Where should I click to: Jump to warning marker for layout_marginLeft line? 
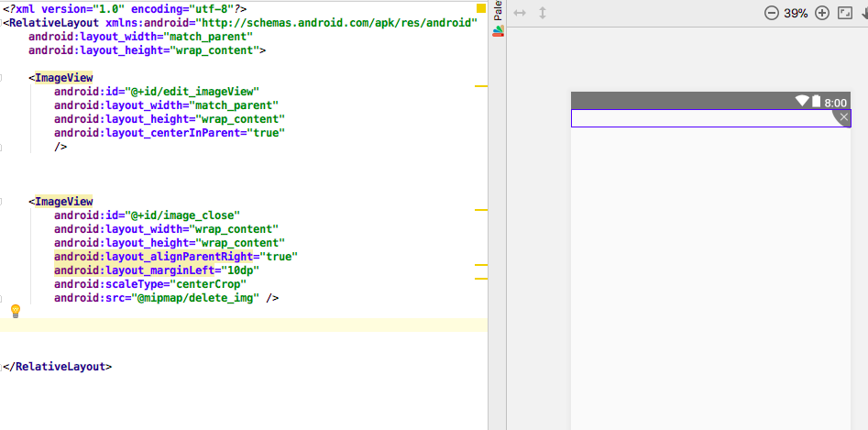tap(481, 279)
